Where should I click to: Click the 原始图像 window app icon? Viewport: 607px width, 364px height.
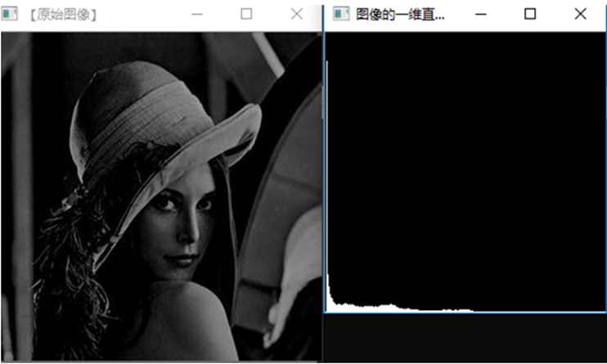pos(9,14)
